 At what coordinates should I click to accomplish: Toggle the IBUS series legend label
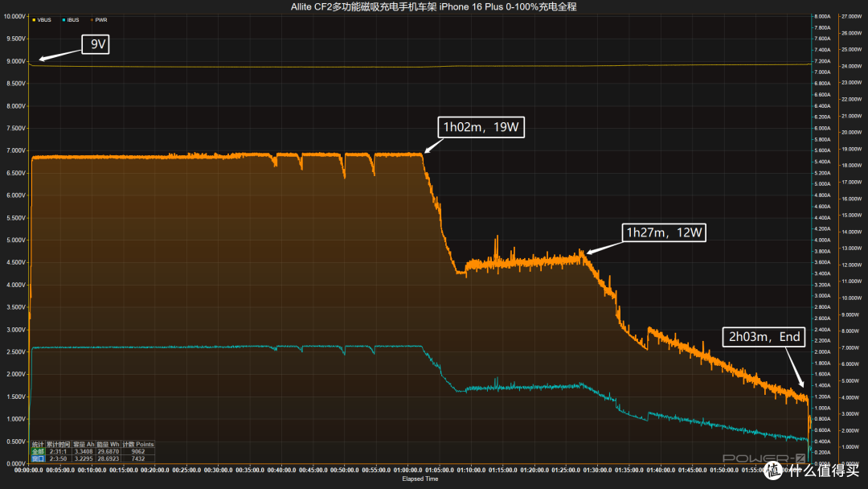click(x=73, y=20)
